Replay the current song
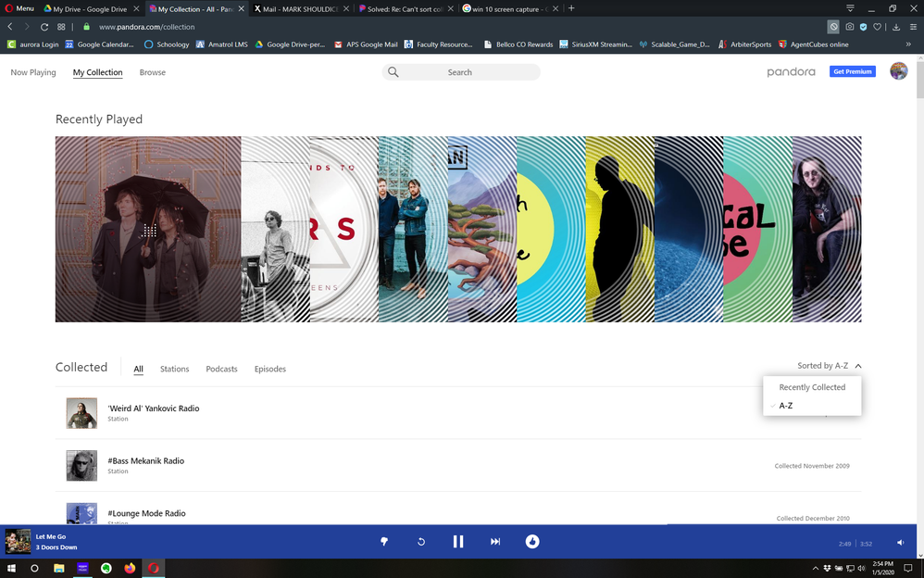This screenshot has width=924, height=578. pyautogui.click(x=421, y=541)
